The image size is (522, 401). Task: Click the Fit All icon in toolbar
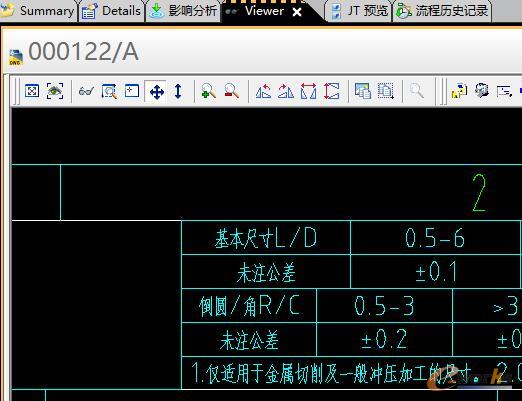(x=32, y=91)
